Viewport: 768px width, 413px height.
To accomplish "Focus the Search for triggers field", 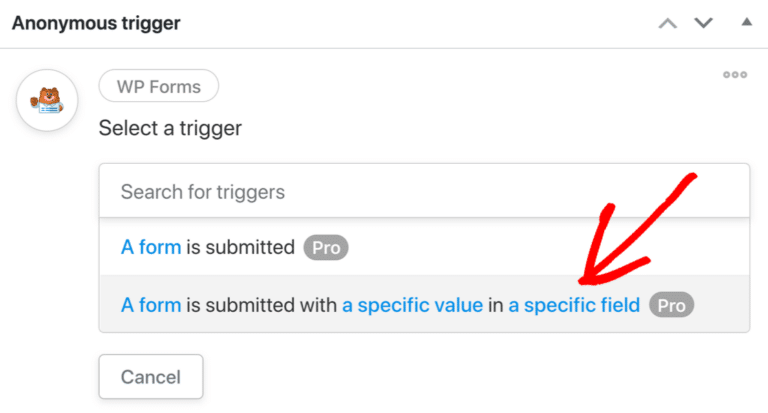I will (424, 191).
